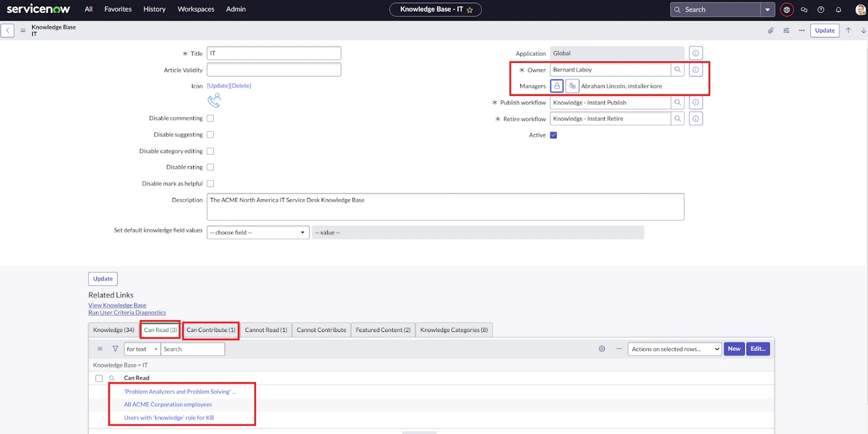Click the globe scope icon in header
The width and height of the screenshot is (868, 434).
[787, 10]
